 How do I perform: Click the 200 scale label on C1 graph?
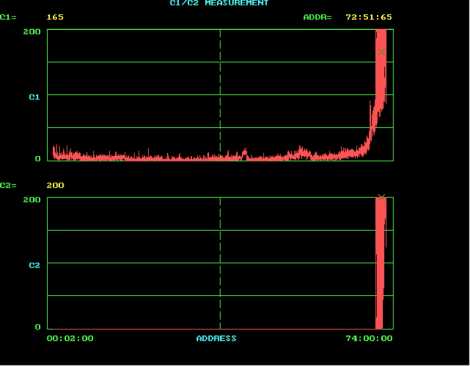(x=32, y=32)
